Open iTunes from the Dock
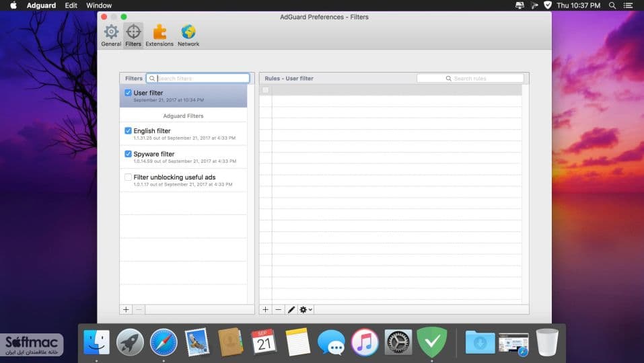 pos(365,342)
